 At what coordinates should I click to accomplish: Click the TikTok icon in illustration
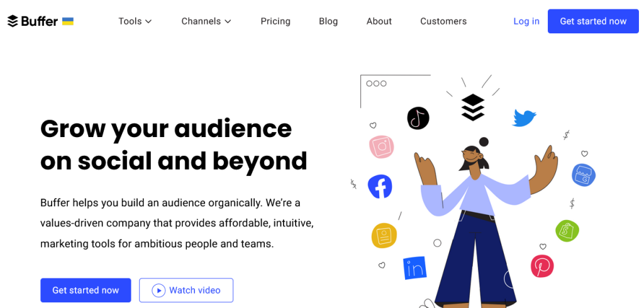[x=418, y=118]
